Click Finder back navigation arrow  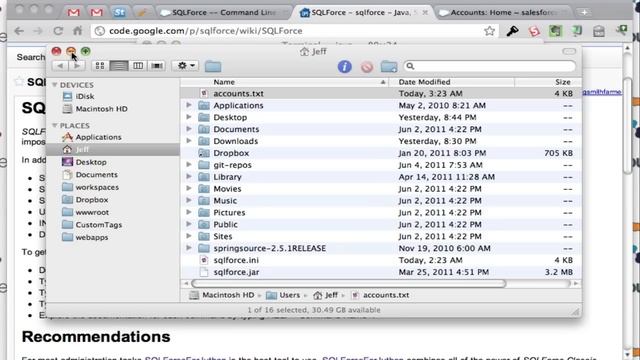[60, 66]
